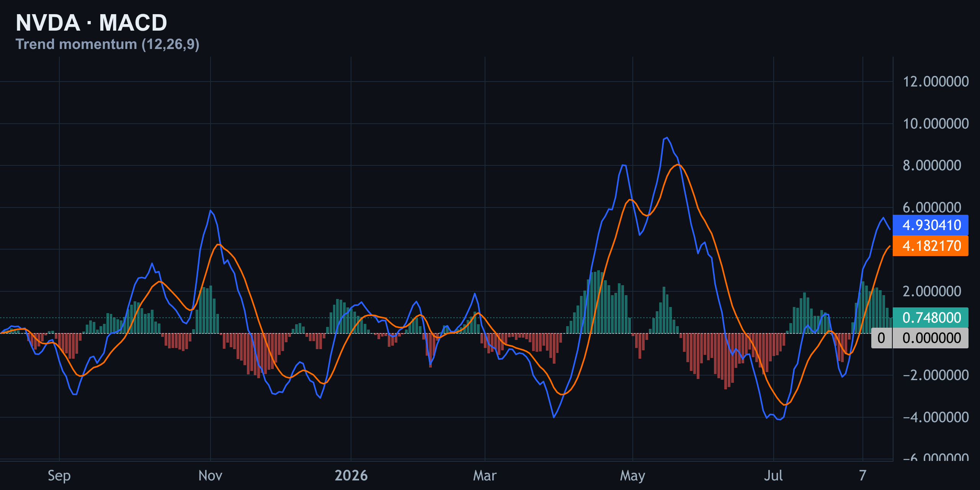Click the Jul label on time axis

coord(773,476)
